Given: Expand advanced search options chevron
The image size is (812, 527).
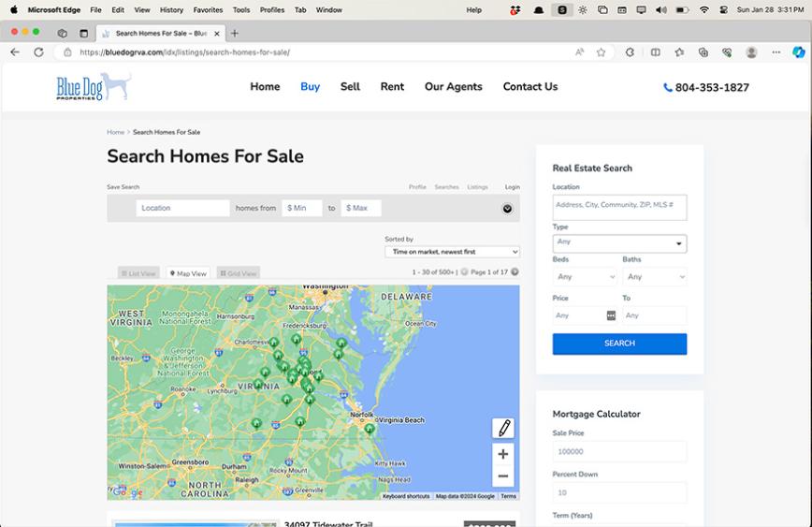Looking at the screenshot, I should tap(507, 209).
